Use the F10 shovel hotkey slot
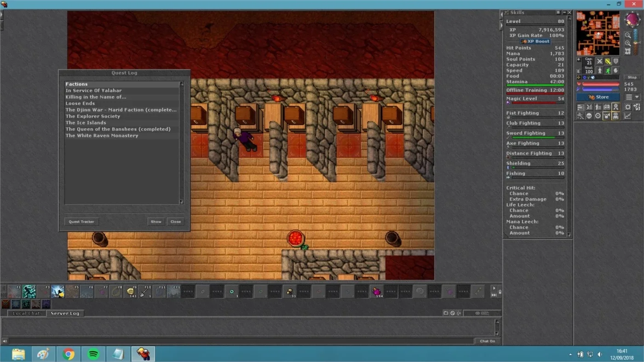This screenshot has height=362, width=644. [145, 291]
